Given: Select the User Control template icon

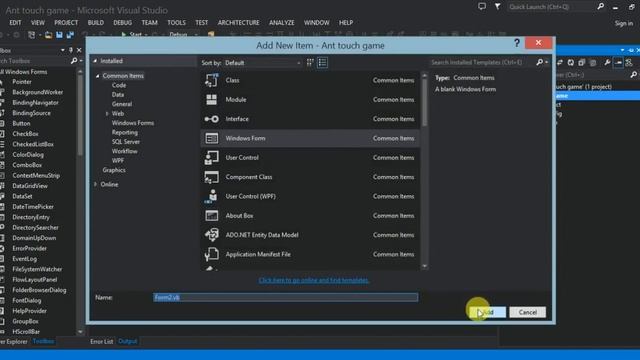Looking at the screenshot, I should click(211, 158).
